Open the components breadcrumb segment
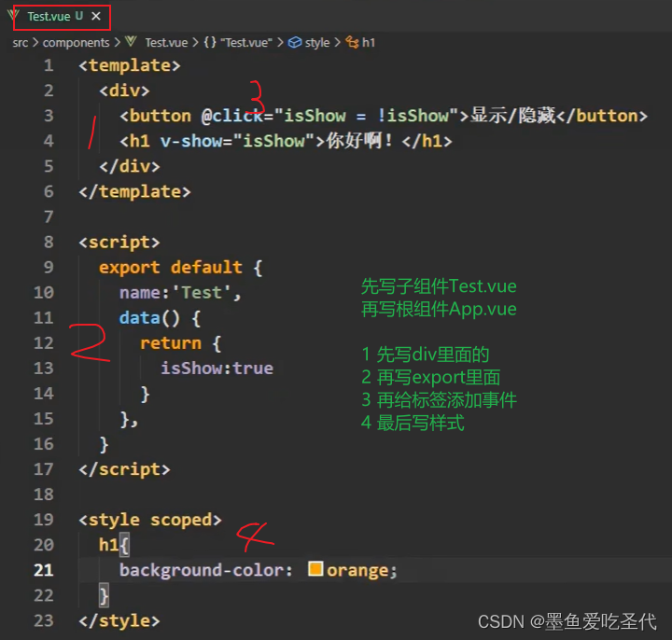 pos(76,42)
